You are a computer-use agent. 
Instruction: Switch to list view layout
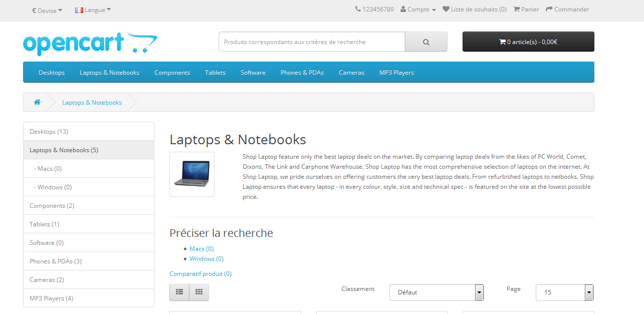pos(179,292)
